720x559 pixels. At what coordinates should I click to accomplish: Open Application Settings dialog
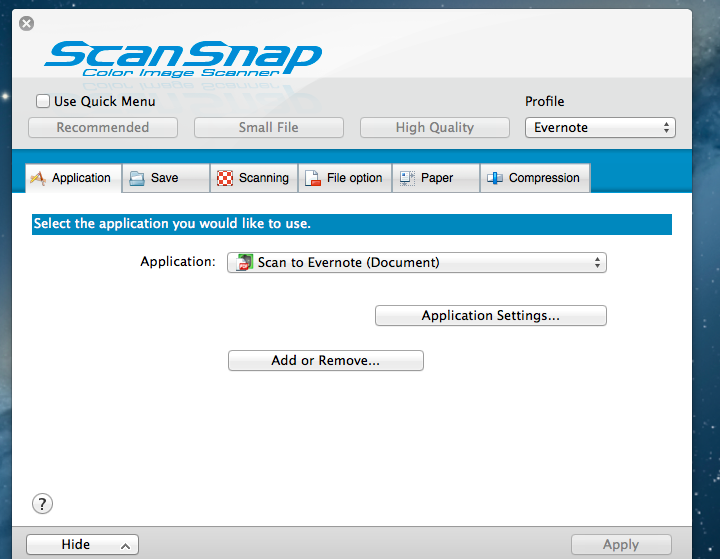(x=491, y=316)
